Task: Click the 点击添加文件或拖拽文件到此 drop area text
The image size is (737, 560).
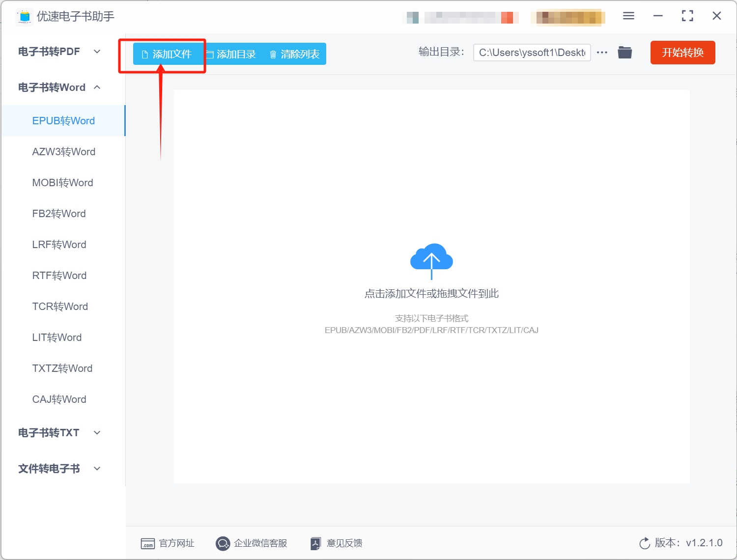Action: (431, 294)
